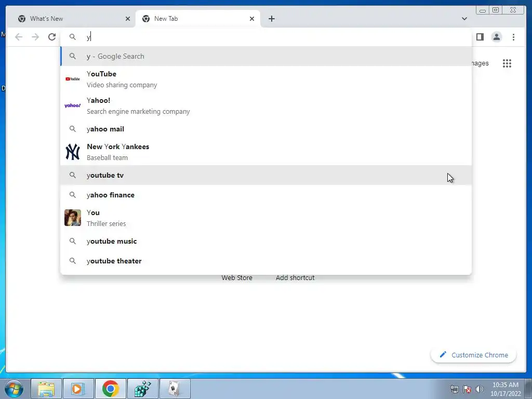532x399 pixels.
Task: Choose the 'You' thriller series suggestion
Action: pos(266,218)
